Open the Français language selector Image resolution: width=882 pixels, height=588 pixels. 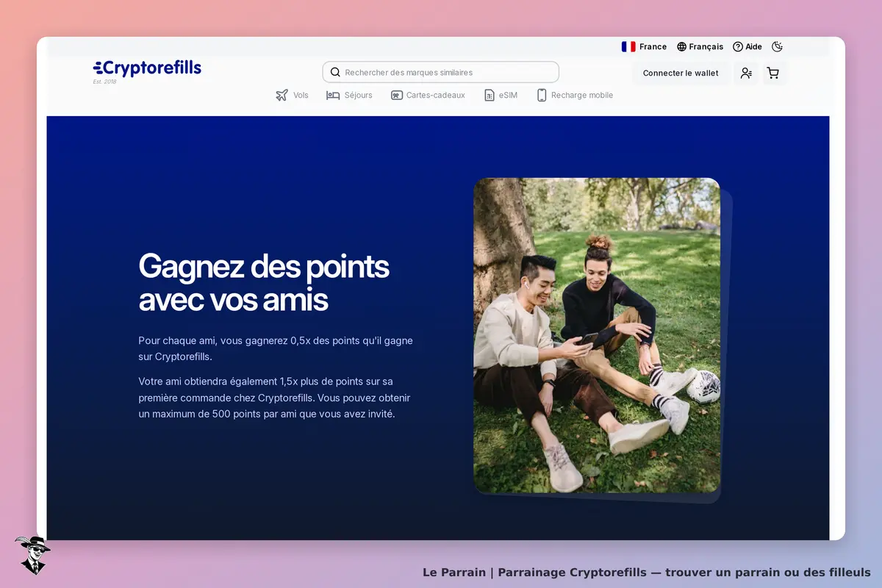pos(700,46)
